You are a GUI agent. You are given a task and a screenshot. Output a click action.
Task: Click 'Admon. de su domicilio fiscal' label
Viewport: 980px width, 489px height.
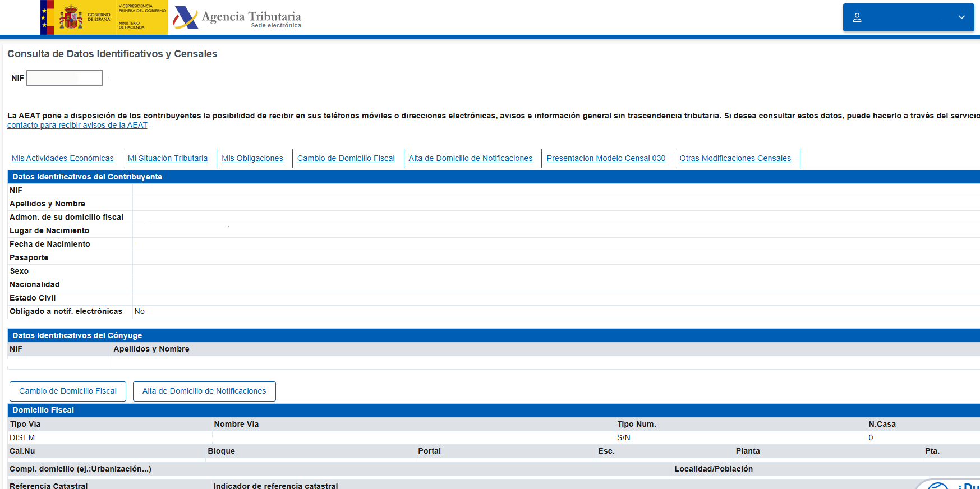[66, 217]
